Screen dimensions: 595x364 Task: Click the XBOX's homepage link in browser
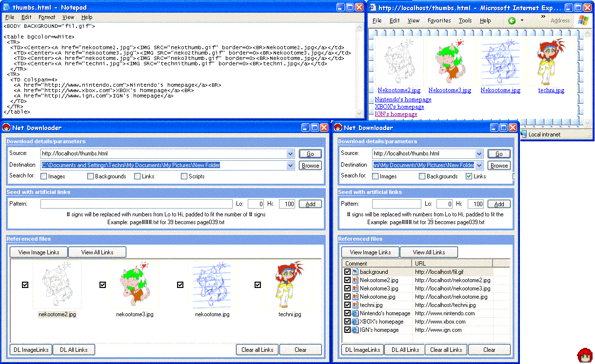399,107
